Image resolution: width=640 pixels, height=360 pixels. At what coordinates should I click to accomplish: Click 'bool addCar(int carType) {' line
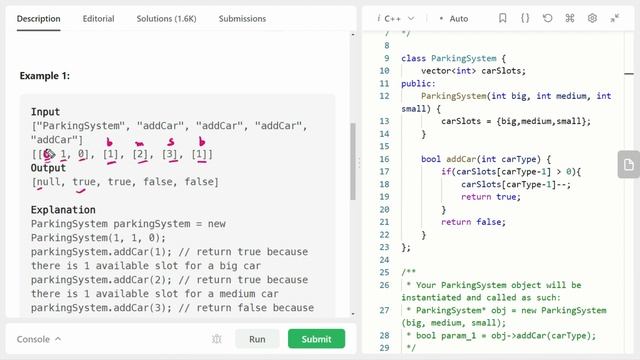coord(486,159)
